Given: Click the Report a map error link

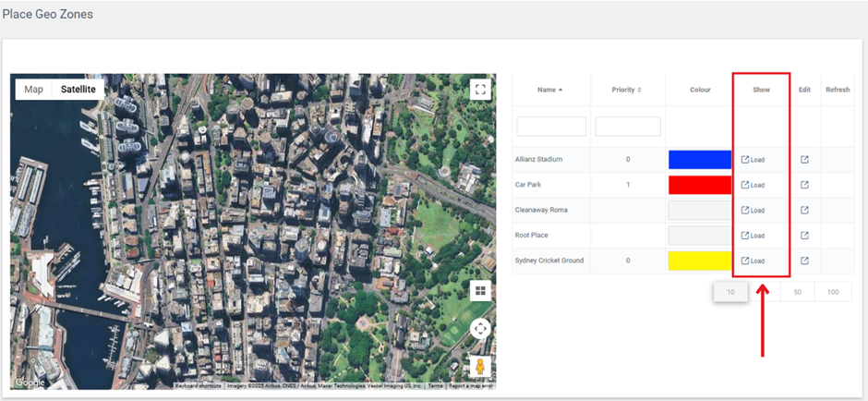Looking at the screenshot, I should 471,386.
